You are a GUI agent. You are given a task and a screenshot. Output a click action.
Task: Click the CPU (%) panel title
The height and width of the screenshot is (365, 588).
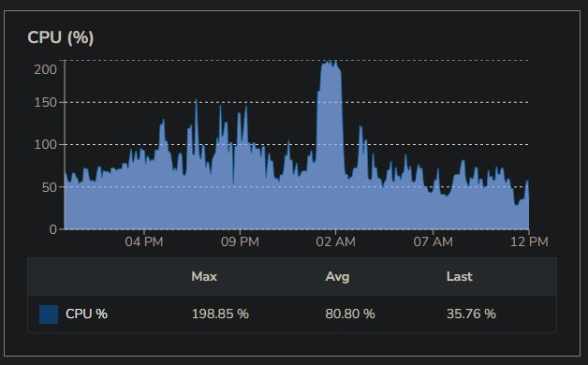click(60, 37)
